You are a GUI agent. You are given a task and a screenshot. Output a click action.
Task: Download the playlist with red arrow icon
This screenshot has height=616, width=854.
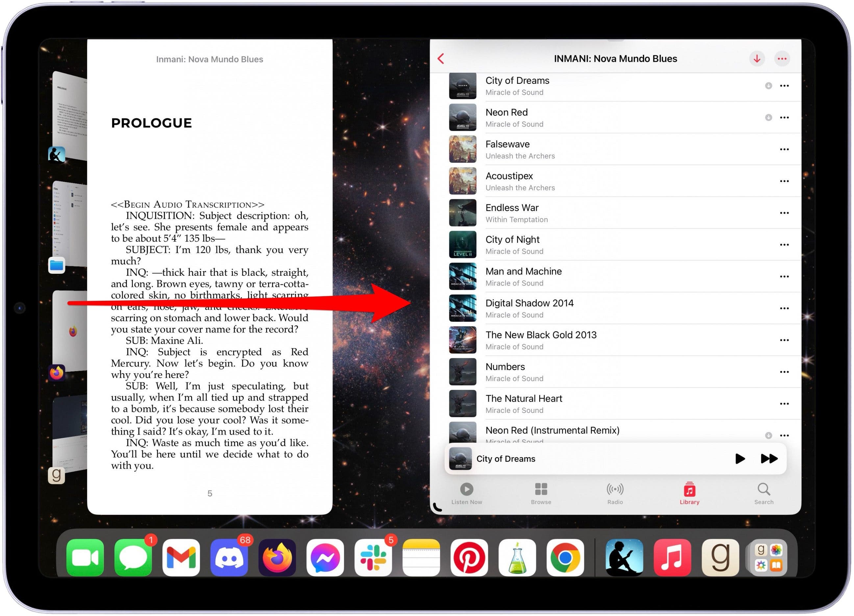pos(757,59)
